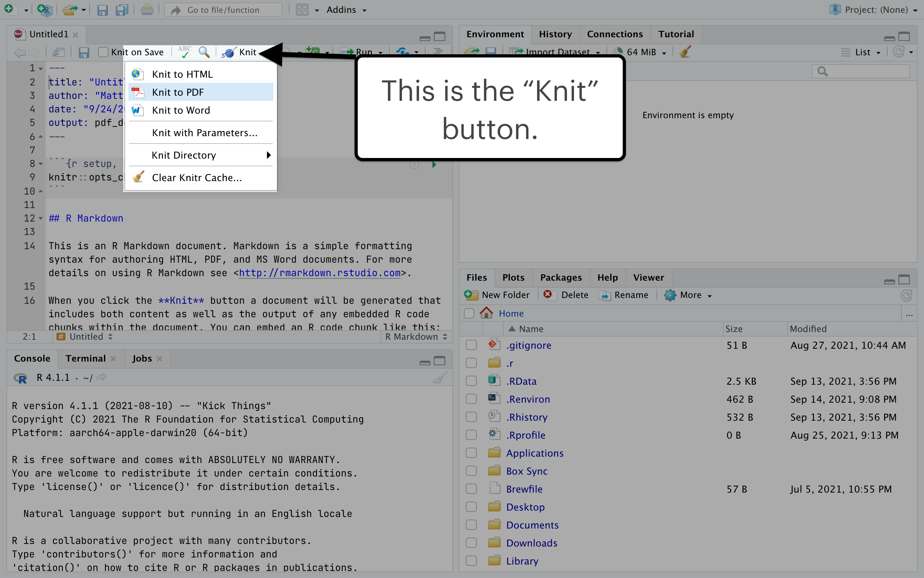
Task: Click the Save All documents icon
Action: (x=122, y=10)
